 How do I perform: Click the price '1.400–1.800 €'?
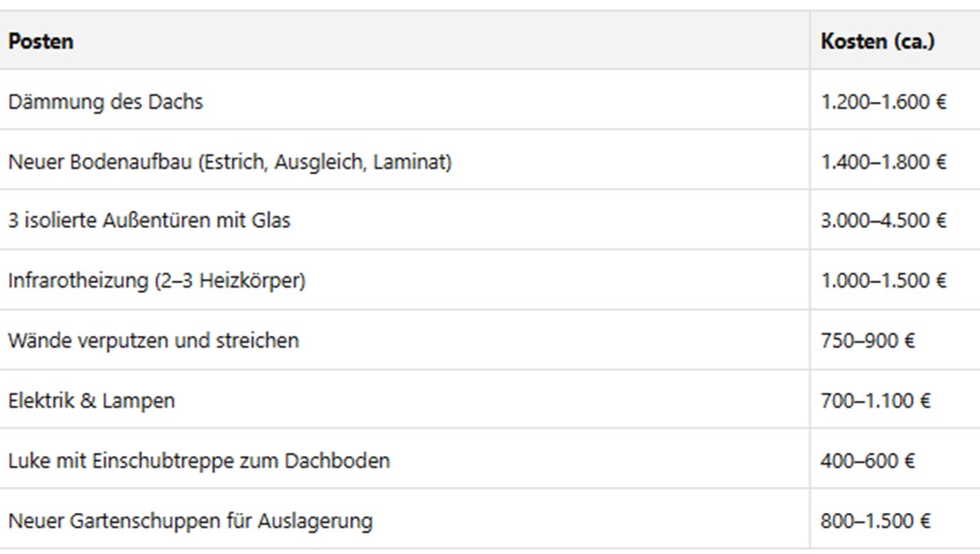tap(884, 161)
